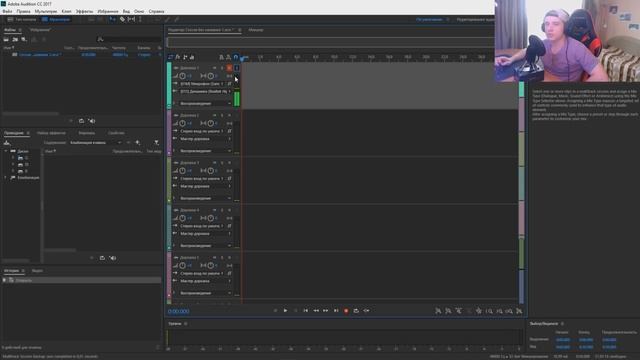Open the microphone input dropdown on Дорожка 1

point(203,84)
